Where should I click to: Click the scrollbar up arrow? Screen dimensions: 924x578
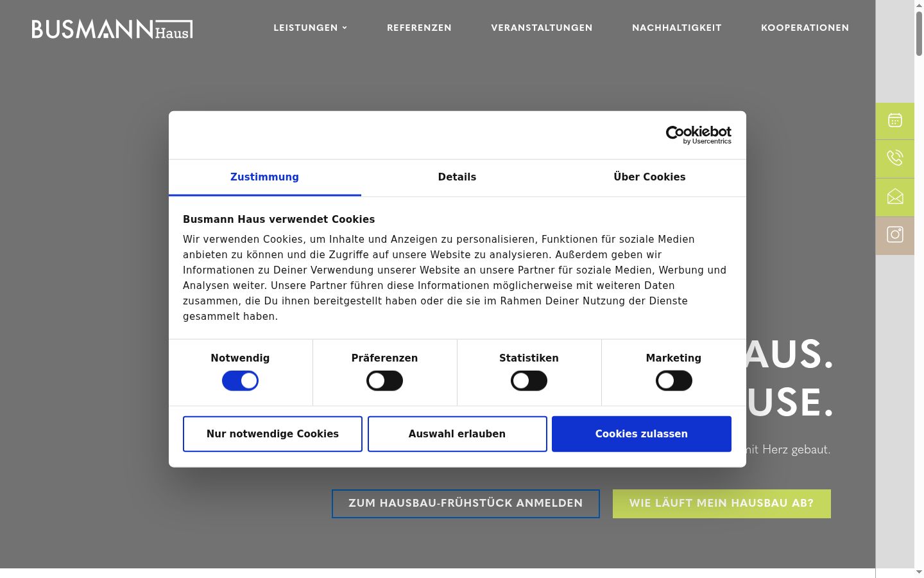coord(919,4)
